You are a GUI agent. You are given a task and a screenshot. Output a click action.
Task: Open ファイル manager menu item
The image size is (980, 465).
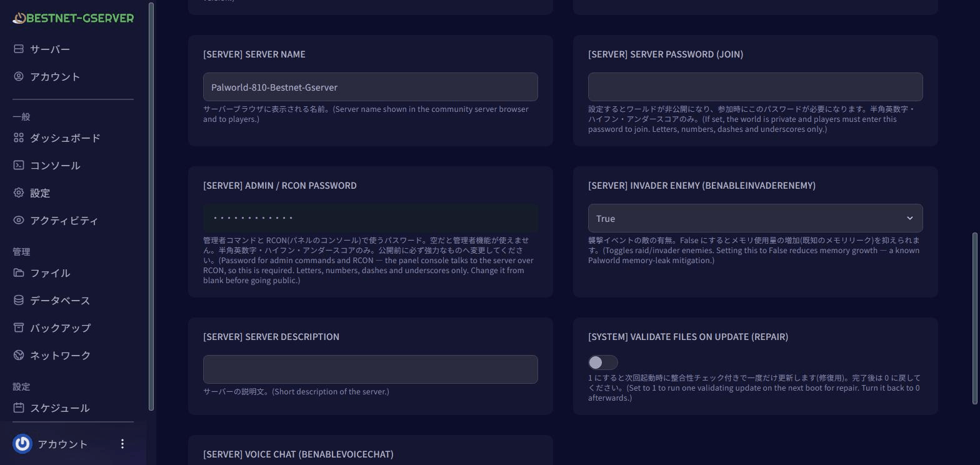click(50, 272)
